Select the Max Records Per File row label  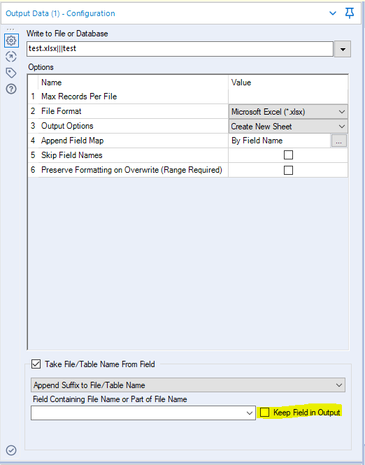[x=79, y=97]
